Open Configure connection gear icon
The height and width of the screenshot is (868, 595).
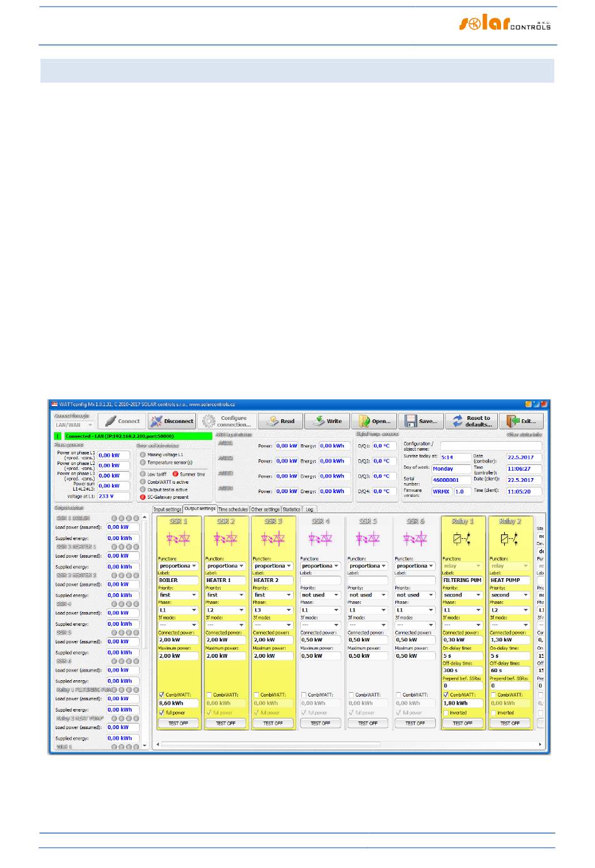point(209,421)
